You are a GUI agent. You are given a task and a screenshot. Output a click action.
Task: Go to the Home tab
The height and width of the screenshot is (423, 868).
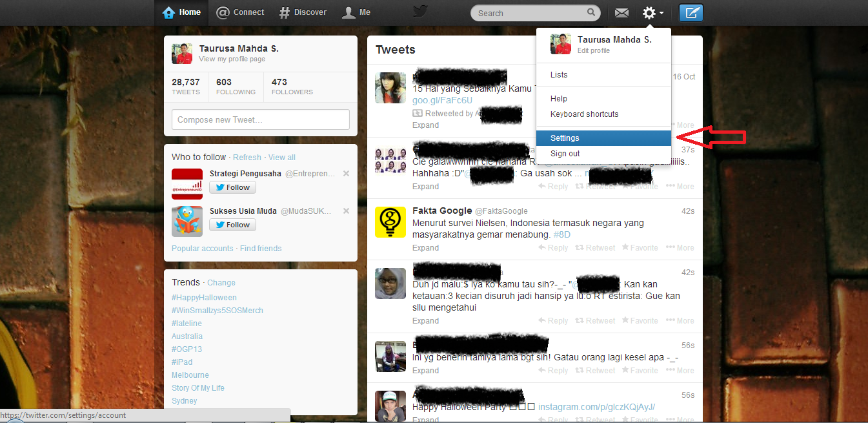(181, 12)
